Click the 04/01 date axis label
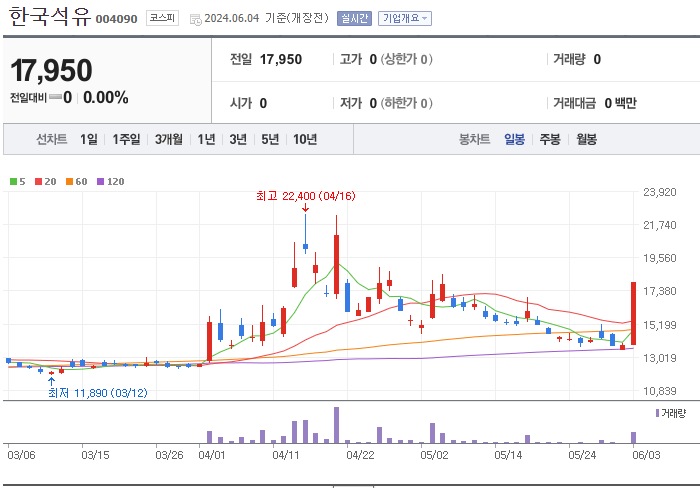The image size is (700, 488). (212, 455)
